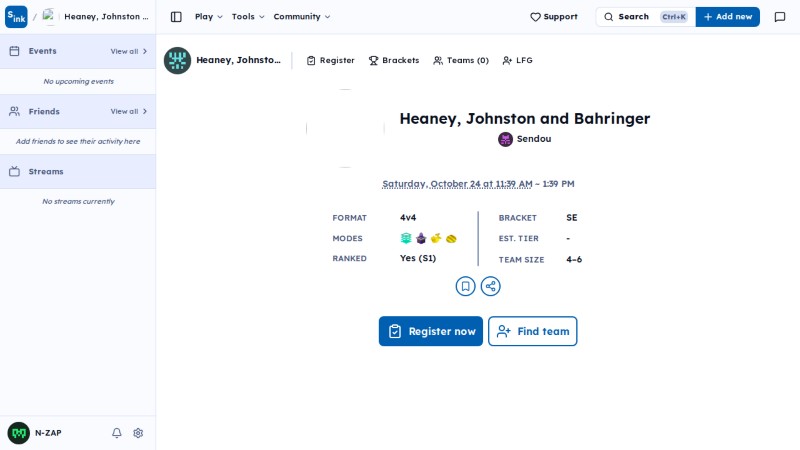Click the Events calendar icon
800x450 pixels.
(14, 51)
